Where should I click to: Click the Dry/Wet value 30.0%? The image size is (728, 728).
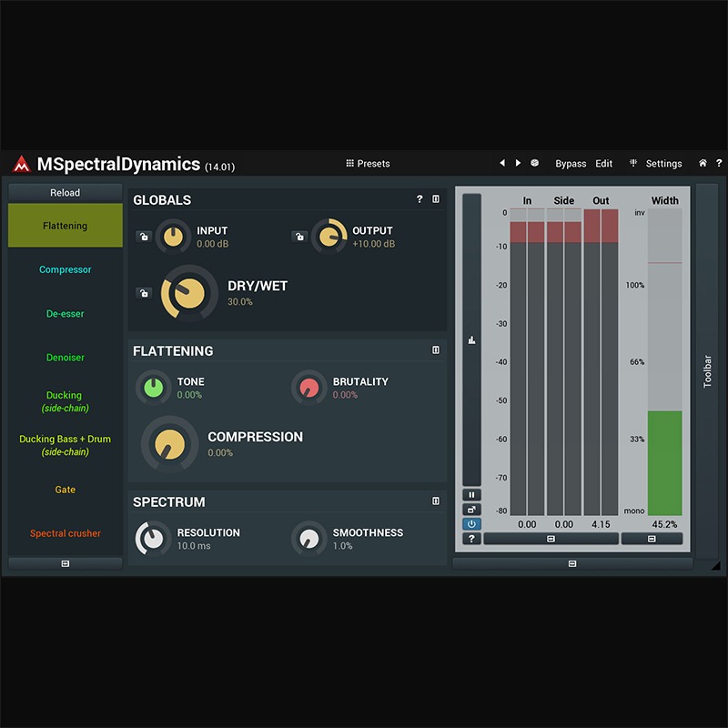(240, 302)
